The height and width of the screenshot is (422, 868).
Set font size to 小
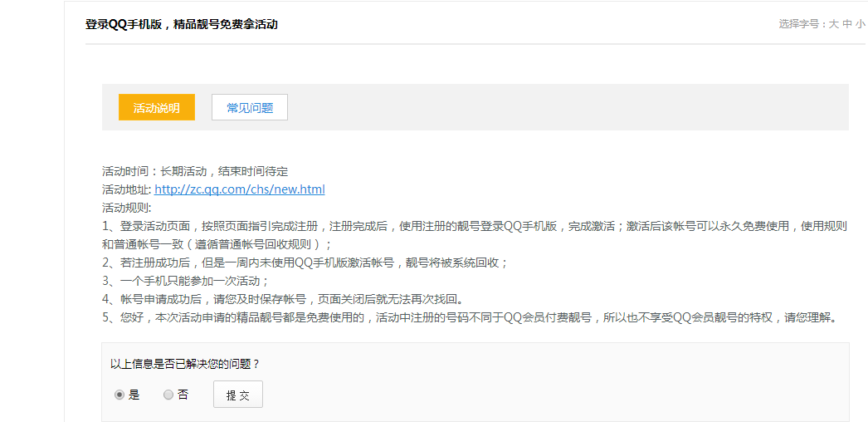click(x=861, y=24)
